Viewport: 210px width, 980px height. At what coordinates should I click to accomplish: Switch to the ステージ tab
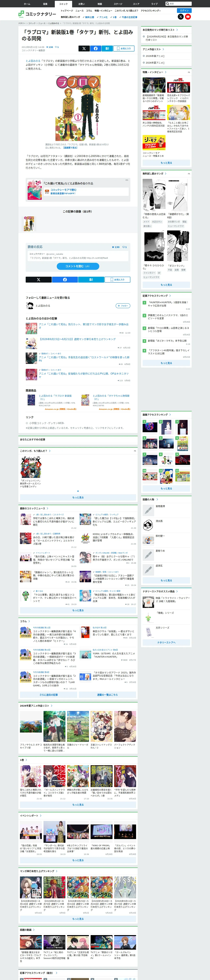coord(118,4)
